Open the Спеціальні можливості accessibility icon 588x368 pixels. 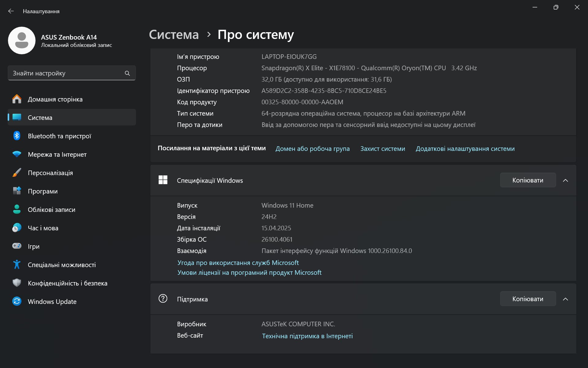tap(17, 264)
